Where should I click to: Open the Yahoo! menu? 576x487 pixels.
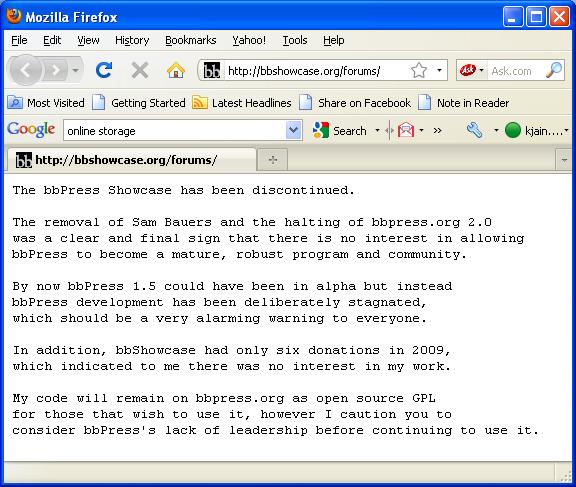pyautogui.click(x=249, y=40)
